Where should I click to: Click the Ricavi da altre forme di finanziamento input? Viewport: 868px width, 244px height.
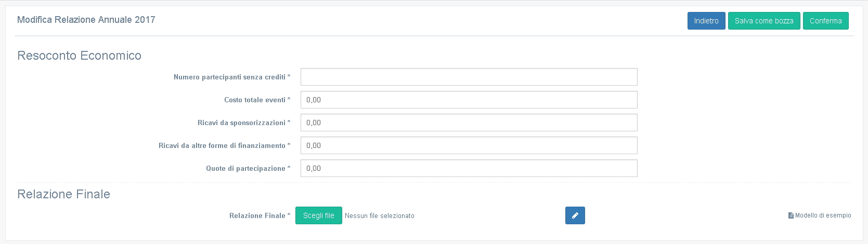pyautogui.click(x=469, y=145)
